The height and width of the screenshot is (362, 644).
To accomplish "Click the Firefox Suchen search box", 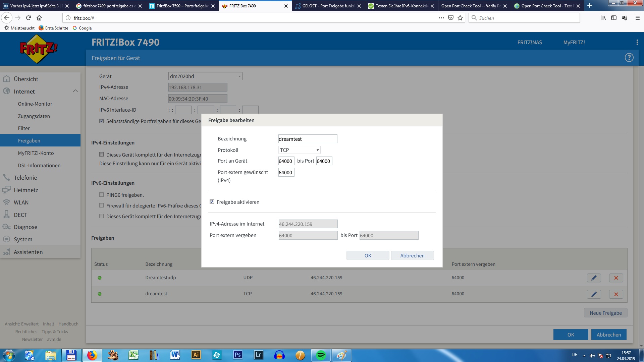I will pyautogui.click(x=524, y=18).
